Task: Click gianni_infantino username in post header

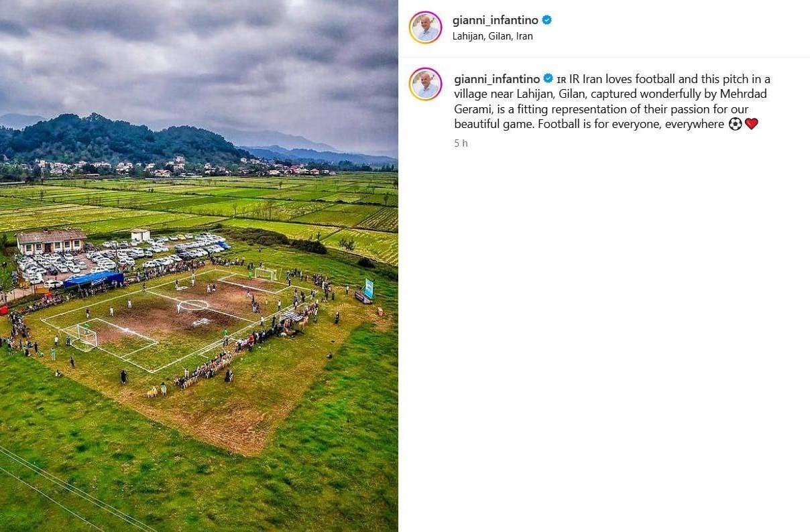Action: click(496, 20)
